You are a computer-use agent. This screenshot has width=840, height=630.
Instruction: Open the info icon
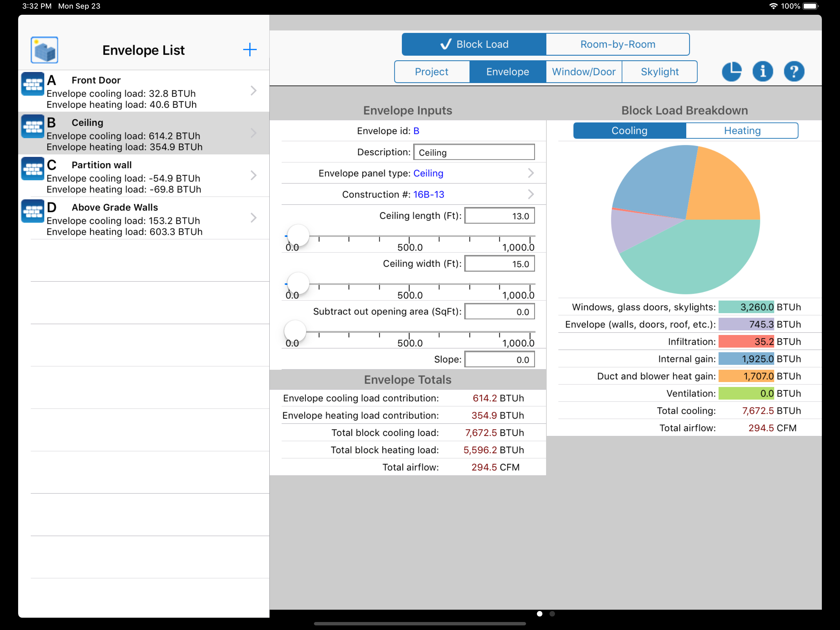coord(762,71)
